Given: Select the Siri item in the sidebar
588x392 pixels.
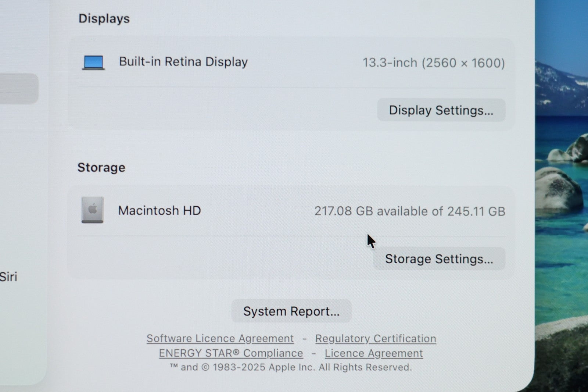Looking at the screenshot, I should coord(8,277).
